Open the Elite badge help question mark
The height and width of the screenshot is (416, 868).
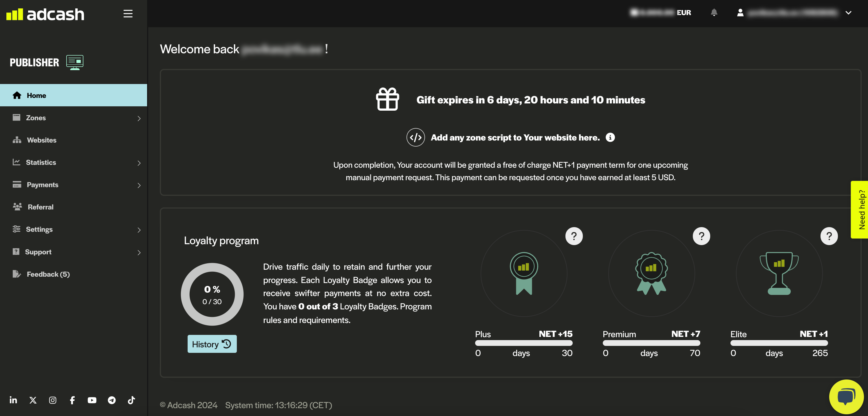click(x=829, y=236)
